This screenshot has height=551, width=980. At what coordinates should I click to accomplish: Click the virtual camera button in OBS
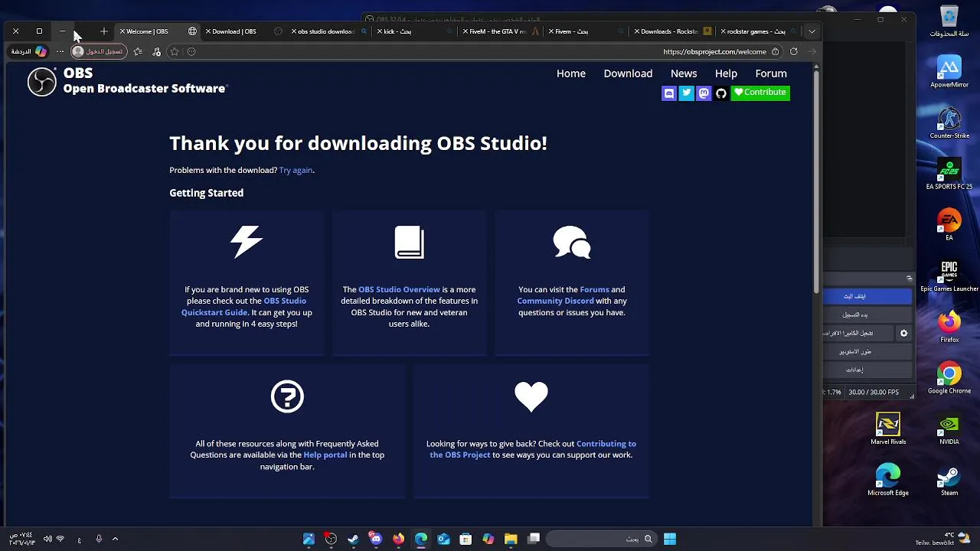click(858, 334)
